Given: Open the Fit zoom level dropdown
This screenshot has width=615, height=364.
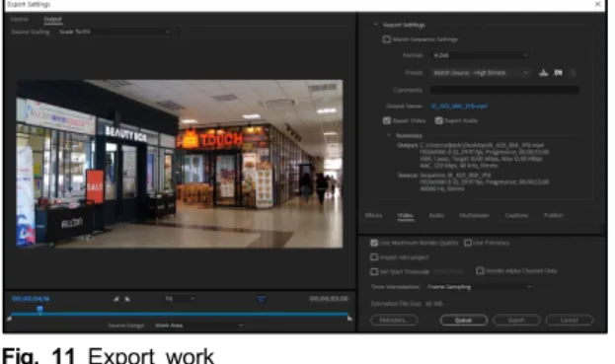Looking at the screenshot, I should pos(180,299).
